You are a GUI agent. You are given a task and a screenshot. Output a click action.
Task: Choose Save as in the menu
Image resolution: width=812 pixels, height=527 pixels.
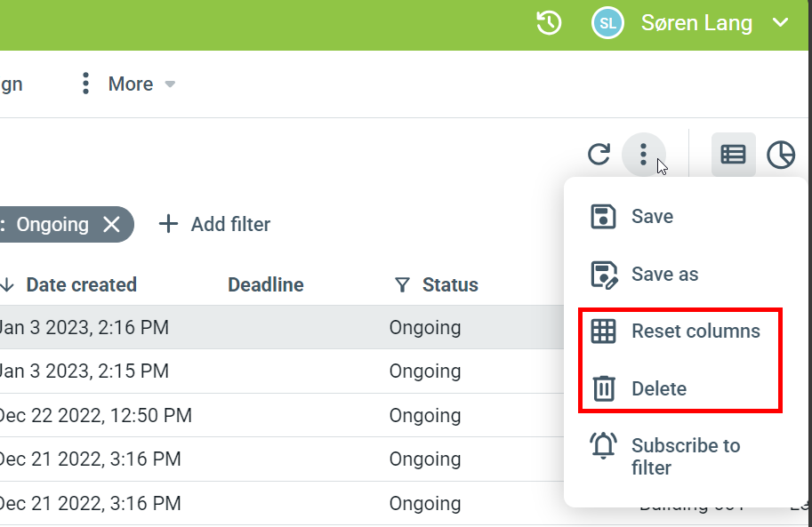(664, 274)
